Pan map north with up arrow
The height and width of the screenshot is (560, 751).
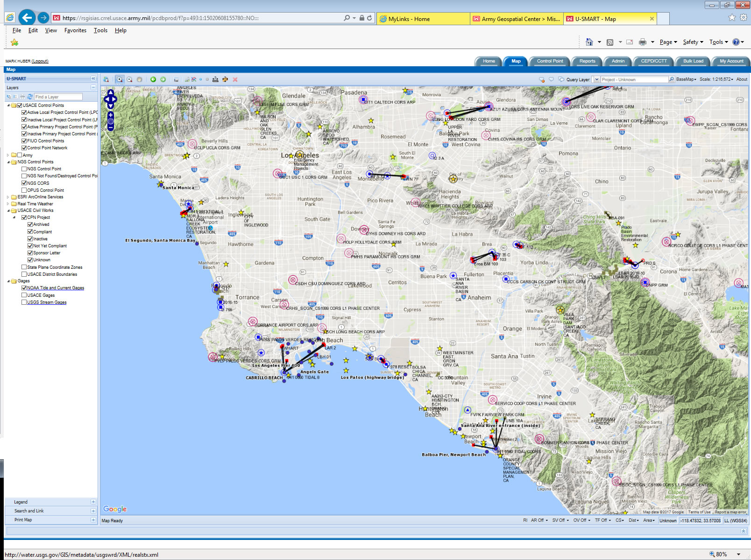[x=110, y=92]
